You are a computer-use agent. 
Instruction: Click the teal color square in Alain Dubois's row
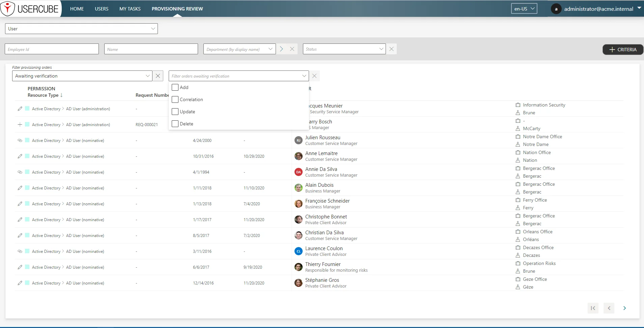[x=27, y=187]
